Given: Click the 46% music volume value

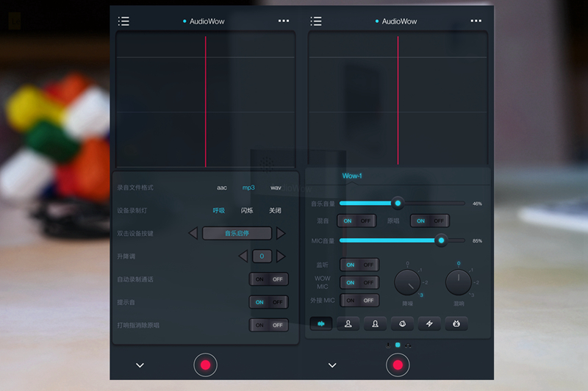Looking at the screenshot, I should tap(477, 204).
